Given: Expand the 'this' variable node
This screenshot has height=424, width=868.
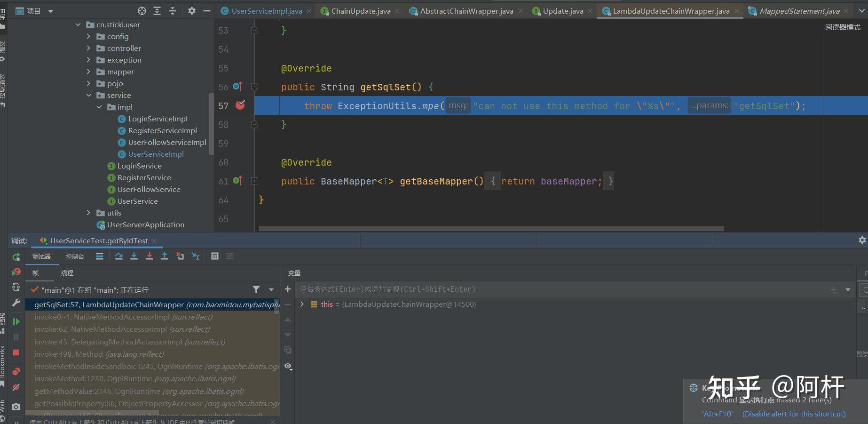Looking at the screenshot, I should tap(302, 304).
